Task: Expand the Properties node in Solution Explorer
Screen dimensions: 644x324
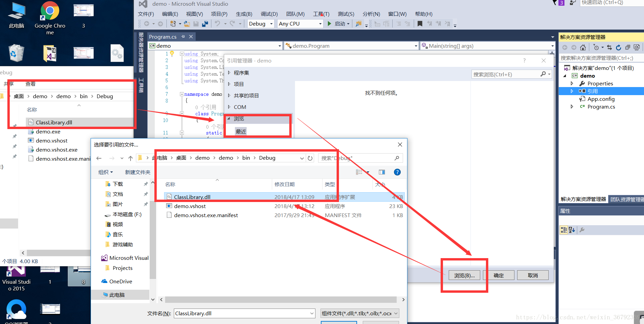Action: pyautogui.click(x=572, y=83)
